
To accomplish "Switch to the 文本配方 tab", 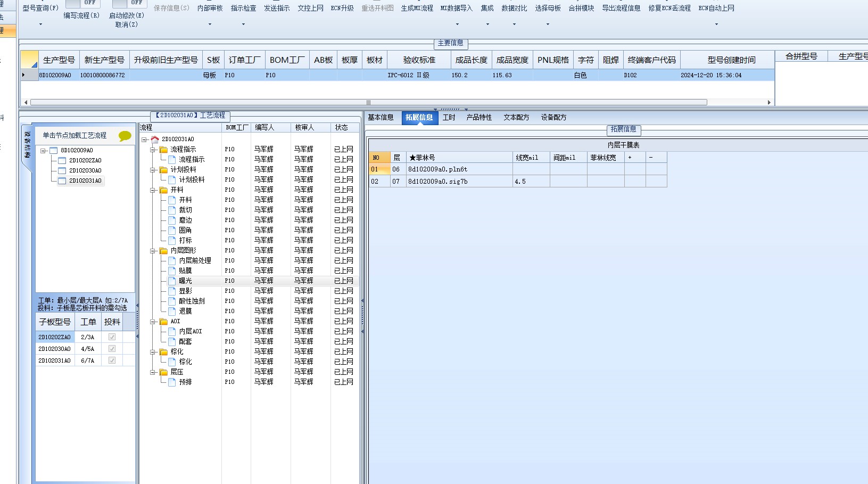I will 516,118.
